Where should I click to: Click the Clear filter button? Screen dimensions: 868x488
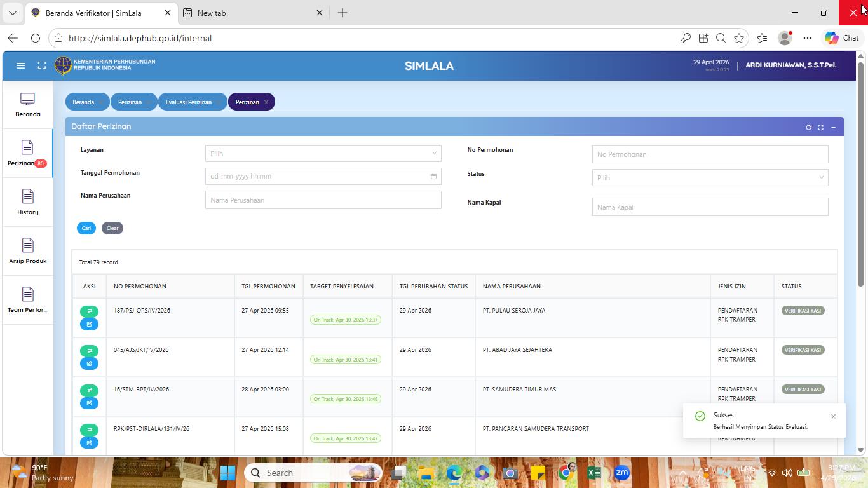pyautogui.click(x=112, y=228)
